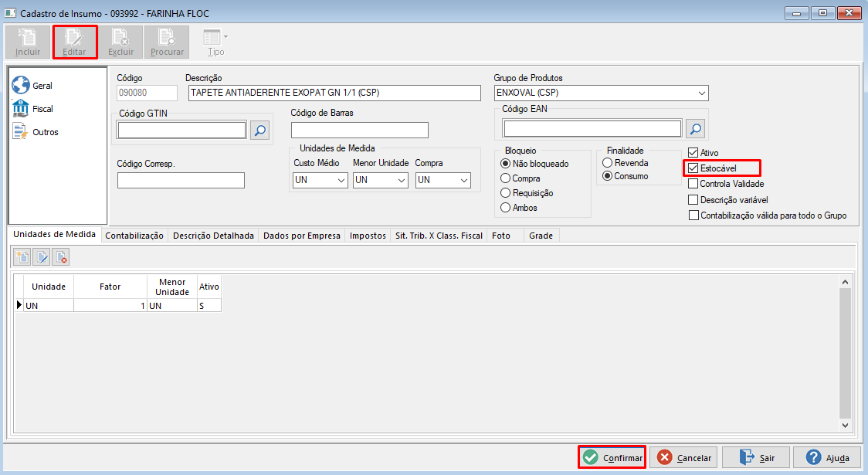Click the grid scrollbar down arrow
The height and width of the screenshot is (475, 868).
(x=845, y=425)
